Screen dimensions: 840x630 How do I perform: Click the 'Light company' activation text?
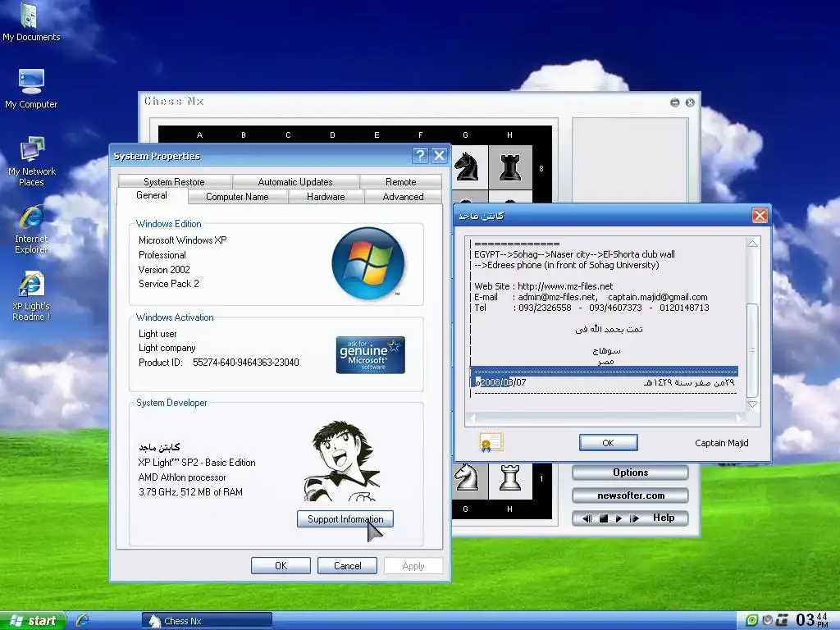point(167,348)
